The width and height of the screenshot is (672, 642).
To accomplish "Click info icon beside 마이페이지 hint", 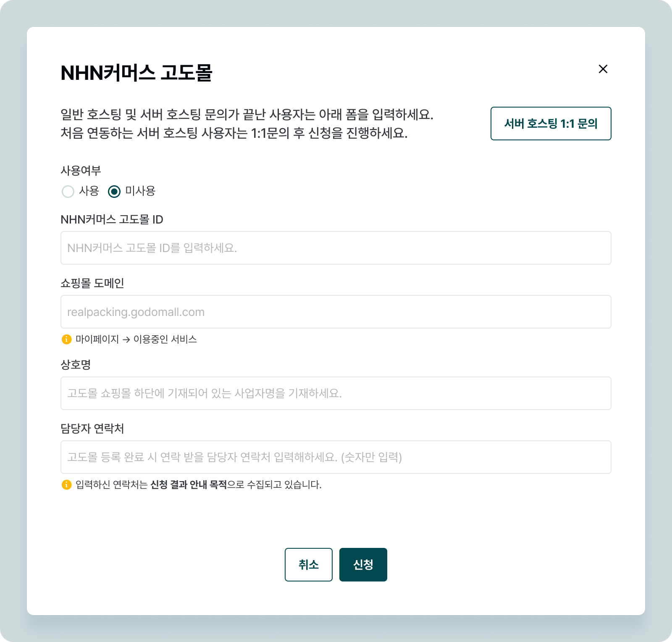I will pyautogui.click(x=66, y=339).
